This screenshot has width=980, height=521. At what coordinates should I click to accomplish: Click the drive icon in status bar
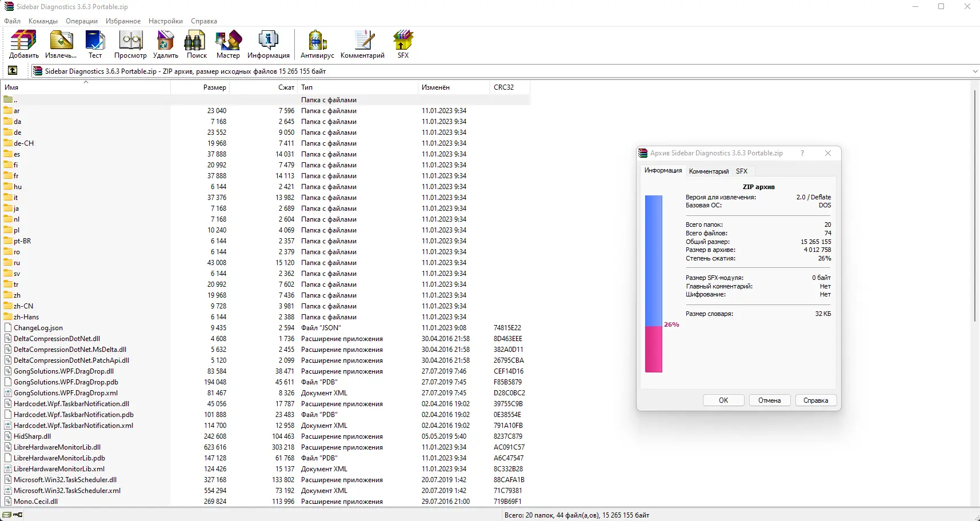pyautogui.click(x=7, y=515)
